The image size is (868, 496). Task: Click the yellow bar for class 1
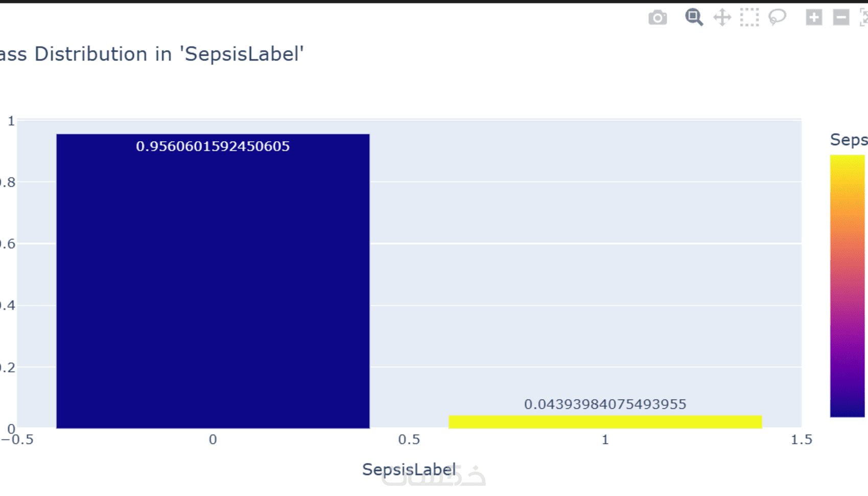click(x=605, y=422)
